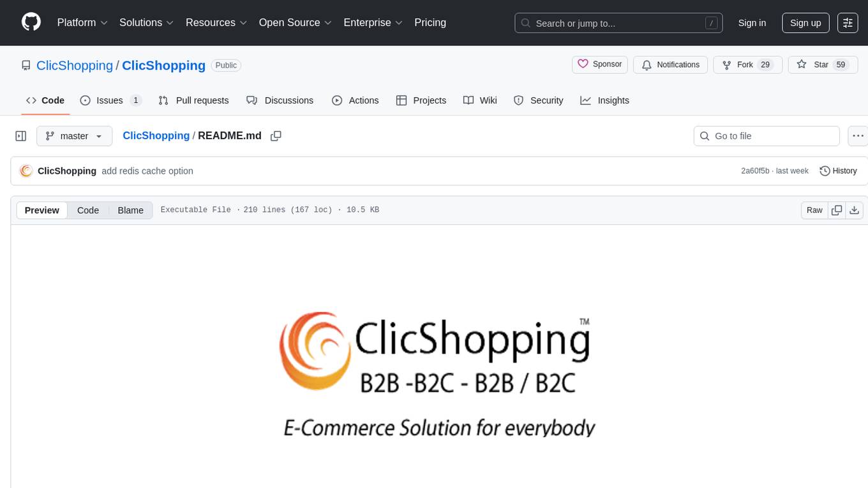The image size is (868, 488).
Task: Copy the README.md file path
Action: [276, 136]
